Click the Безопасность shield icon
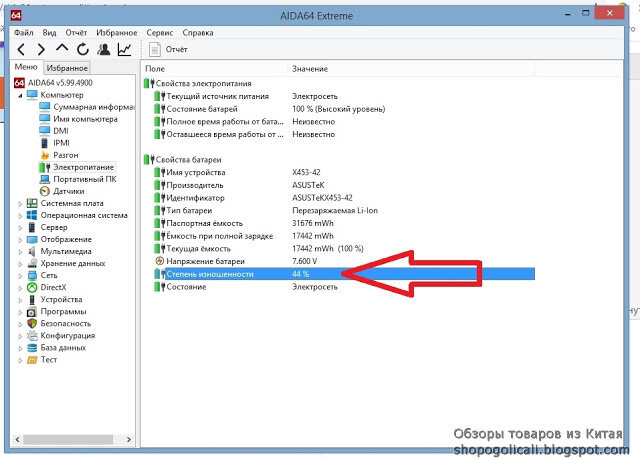The height and width of the screenshot is (458, 640). (x=32, y=323)
